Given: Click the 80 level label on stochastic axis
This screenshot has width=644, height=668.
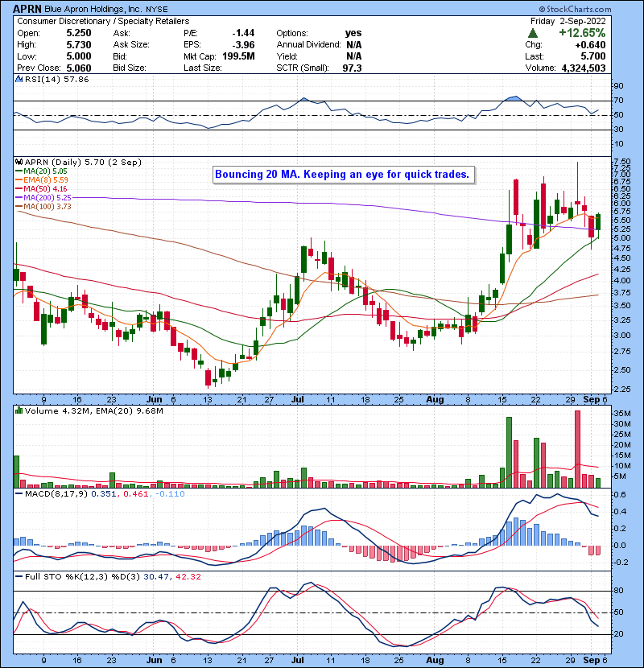Looking at the screenshot, I should 618,591.
